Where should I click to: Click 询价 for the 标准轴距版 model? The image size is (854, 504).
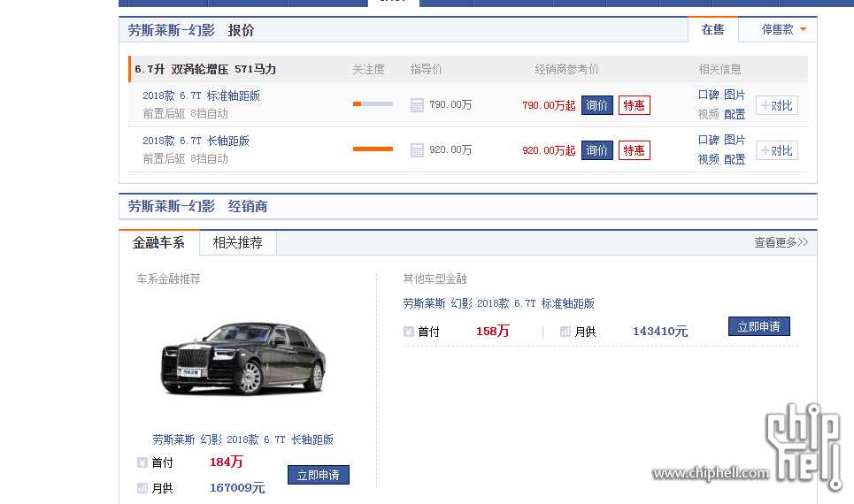coord(597,105)
